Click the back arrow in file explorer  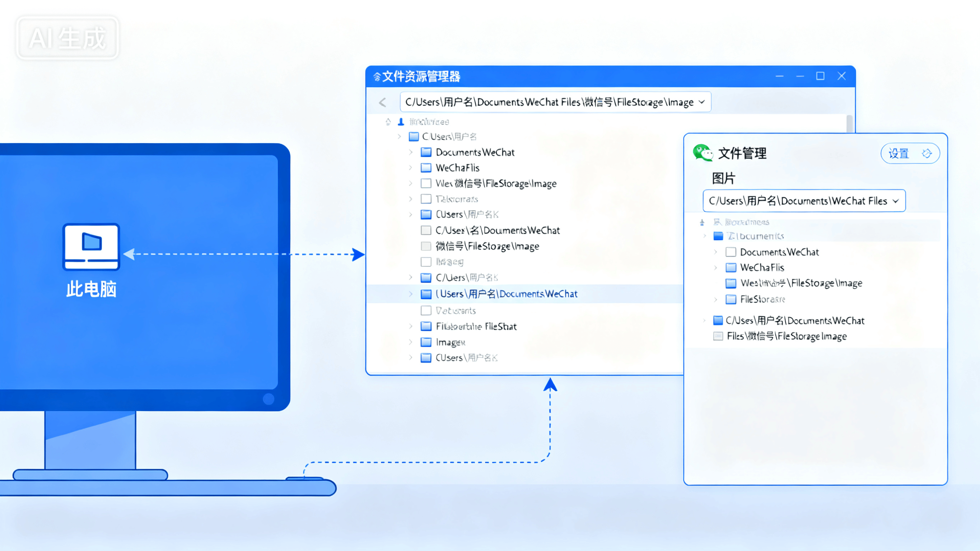click(x=383, y=102)
